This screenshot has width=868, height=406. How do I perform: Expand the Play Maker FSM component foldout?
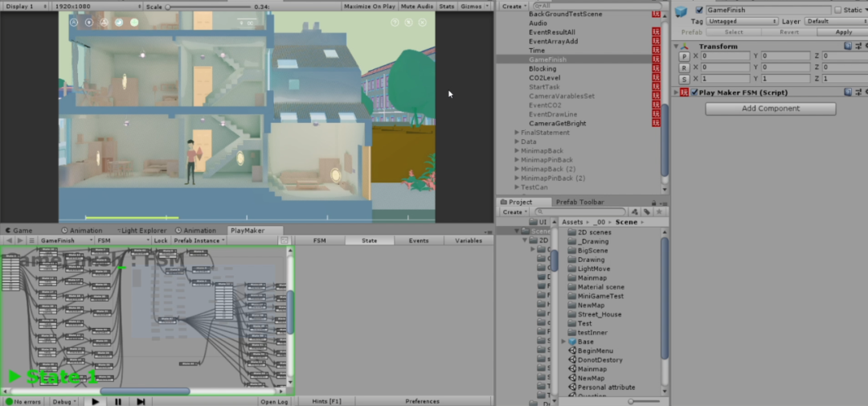(676, 92)
